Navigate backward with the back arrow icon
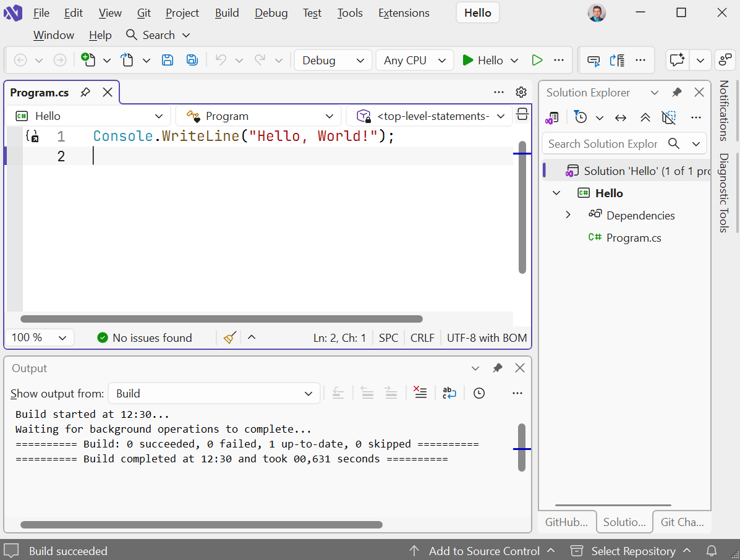 [x=20, y=60]
